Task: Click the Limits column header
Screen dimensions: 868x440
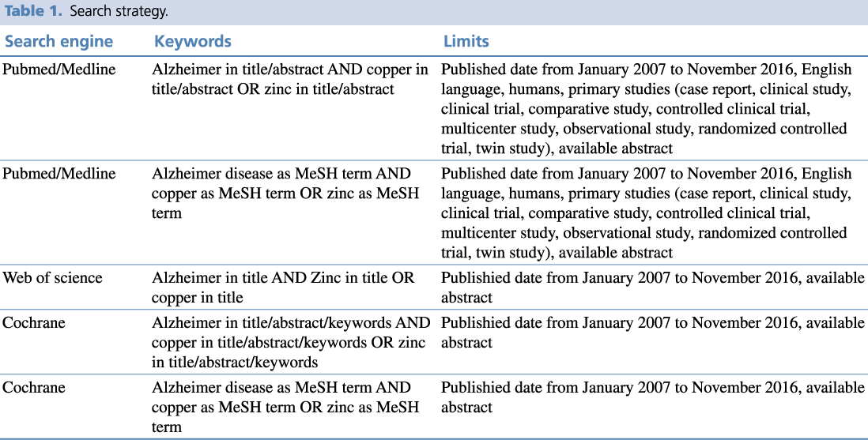Action: coord(466,42)
